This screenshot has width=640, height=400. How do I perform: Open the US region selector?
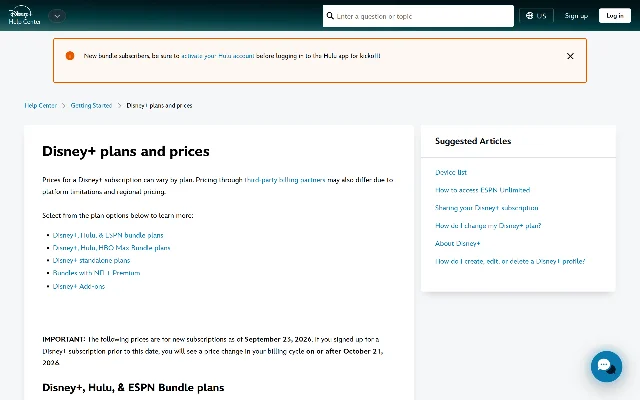[x=536, y=16]
